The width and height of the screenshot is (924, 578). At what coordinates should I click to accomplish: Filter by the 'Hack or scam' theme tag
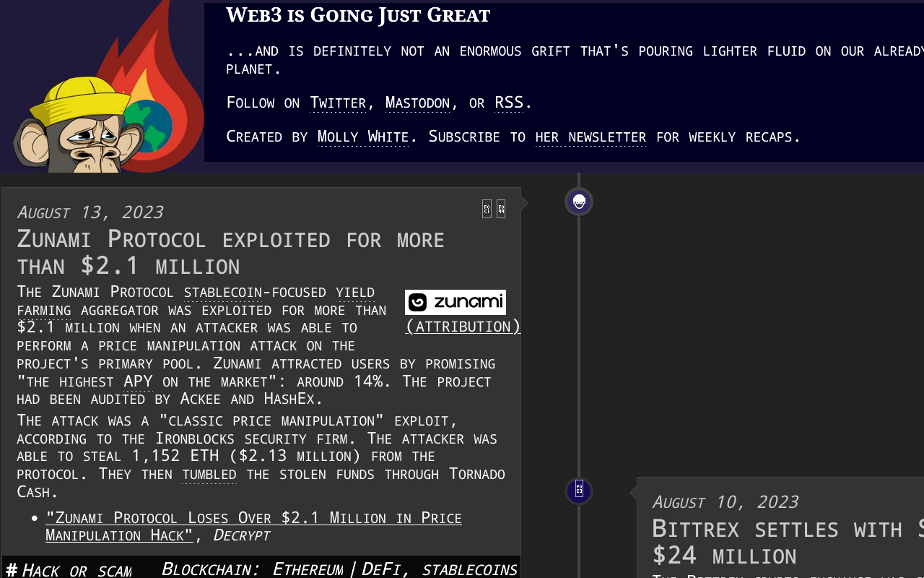point(77,570)
